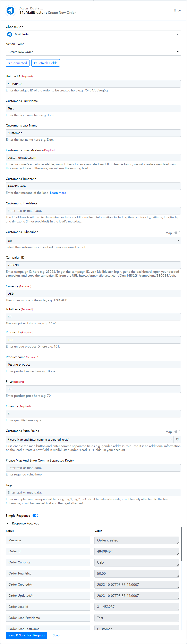Enable the Map toggle for Customer's Subscribed
187x644 pixels.
click(177, 233)
